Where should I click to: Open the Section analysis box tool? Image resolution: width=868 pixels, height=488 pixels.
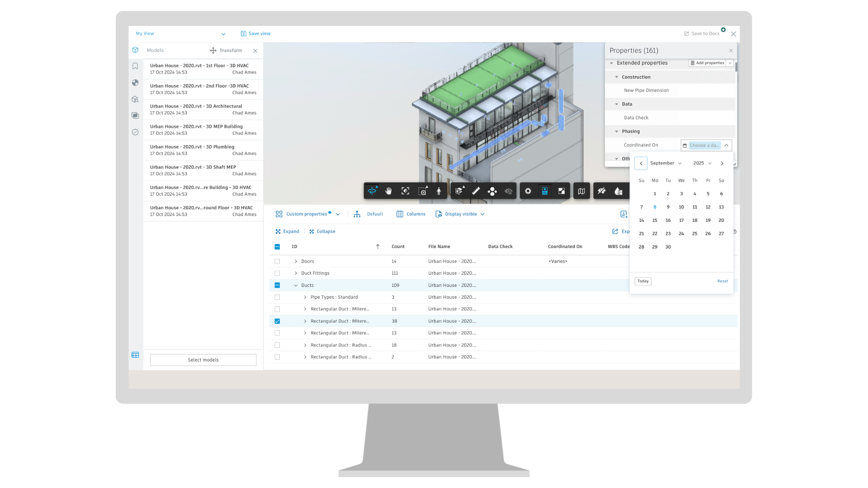click(x=459, y=191)
